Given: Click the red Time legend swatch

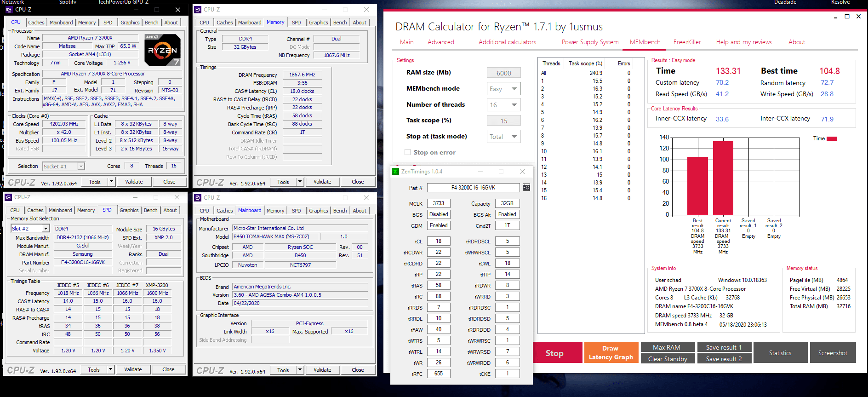Looking at the screenshot, I should click(x=832, y=138).
